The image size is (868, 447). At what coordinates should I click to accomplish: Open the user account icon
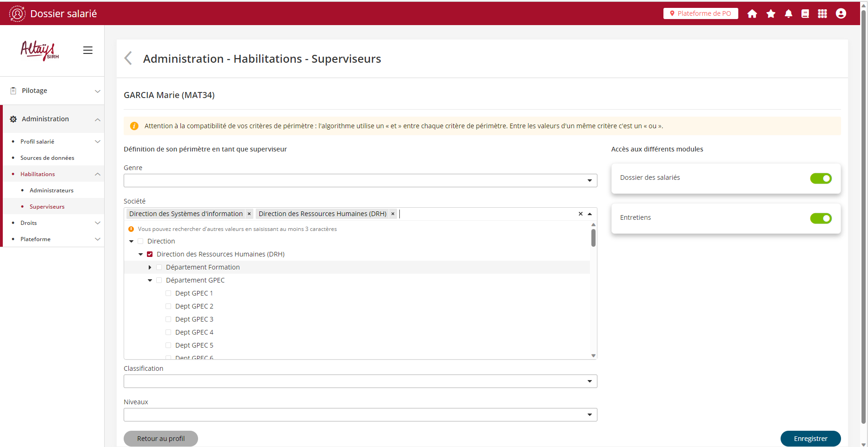tap(841, 14)
